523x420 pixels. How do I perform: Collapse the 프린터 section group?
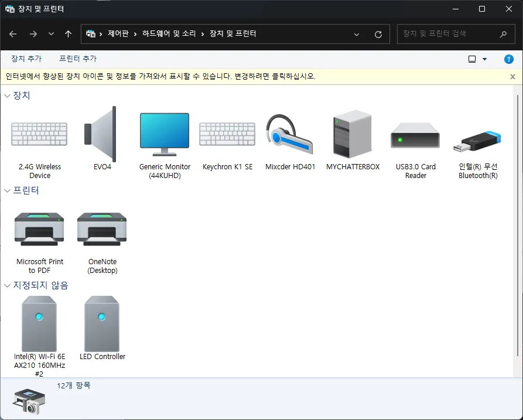pyautogui.click(x=8, y=190)
